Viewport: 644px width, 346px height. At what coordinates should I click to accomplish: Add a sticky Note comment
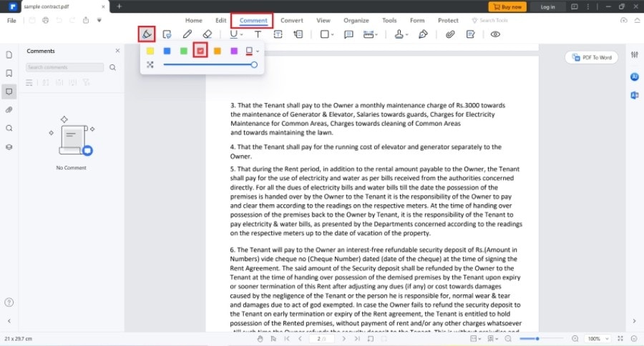(348, 34)
